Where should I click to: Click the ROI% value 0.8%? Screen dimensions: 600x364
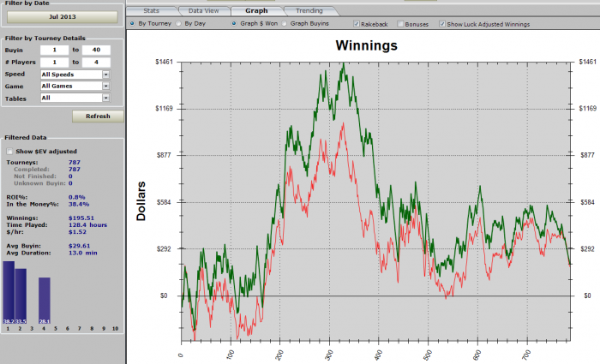coord(76,197)
